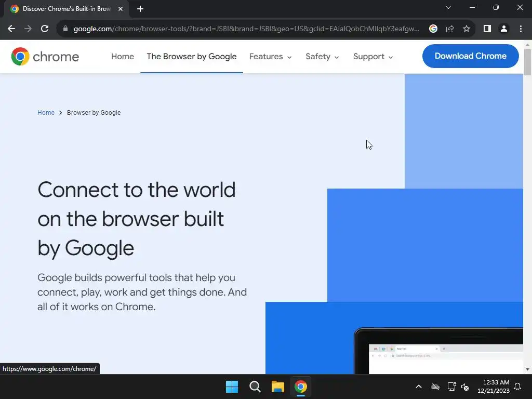Close the Discover Chrome's Built-in tab
Image resolution: width=532 pixels, height=399 pixels.
click(121, 9)
